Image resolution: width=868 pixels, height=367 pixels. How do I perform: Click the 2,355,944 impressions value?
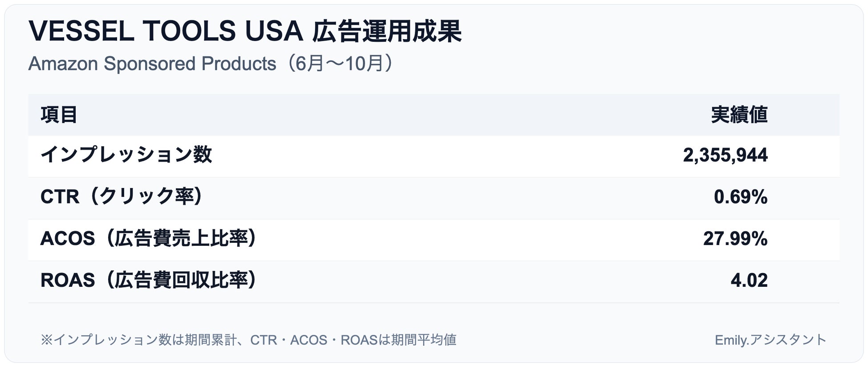pos(725,155)
